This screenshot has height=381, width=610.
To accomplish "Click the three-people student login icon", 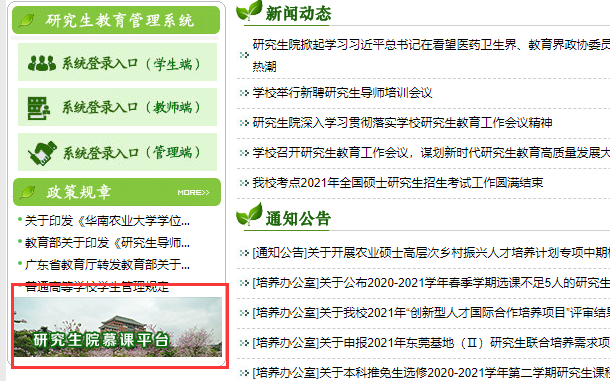I will pos(42,63).
